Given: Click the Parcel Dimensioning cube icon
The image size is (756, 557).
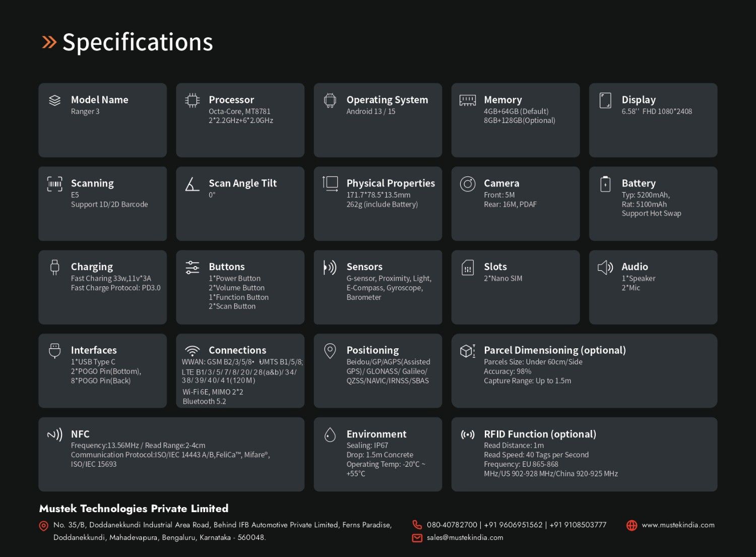Looking at the screenshot, I should pos(468,351).
